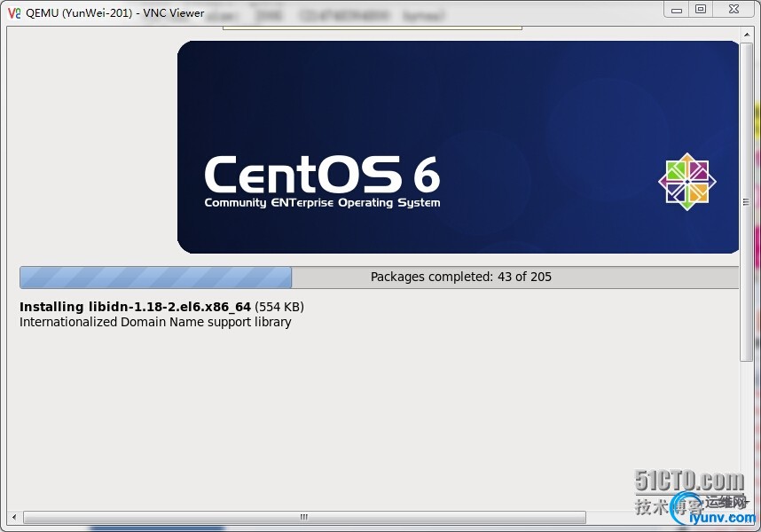The height and width of the screenshot is (532, 761).
Task: Click the vertical scrollbar up arrow
Action: coord(747,35)
